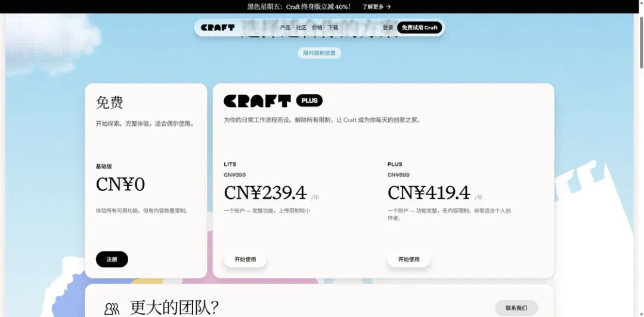This screenshot has width=644, height=317.
Task: Click the Craft logo in navigation bar
Action: (218, 27)
